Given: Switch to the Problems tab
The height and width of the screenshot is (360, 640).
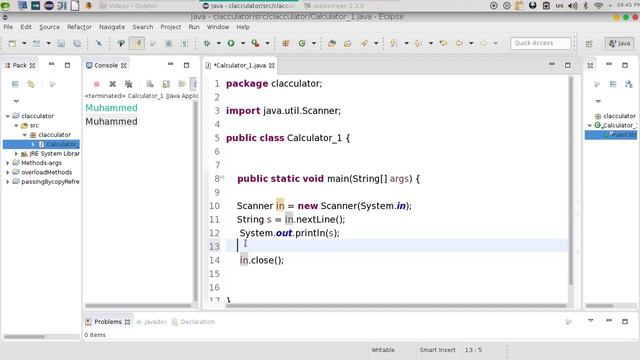Looking at the screenshot, I should click(108, 322).
